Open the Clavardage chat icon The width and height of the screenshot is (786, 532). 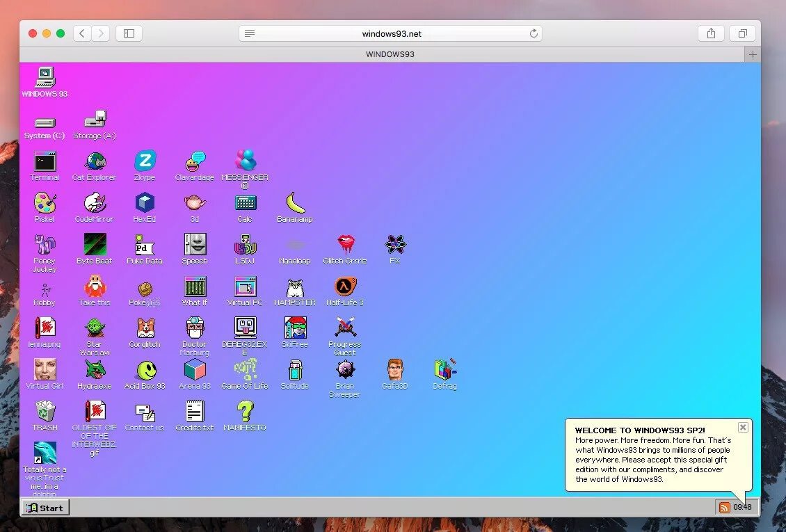195,161
